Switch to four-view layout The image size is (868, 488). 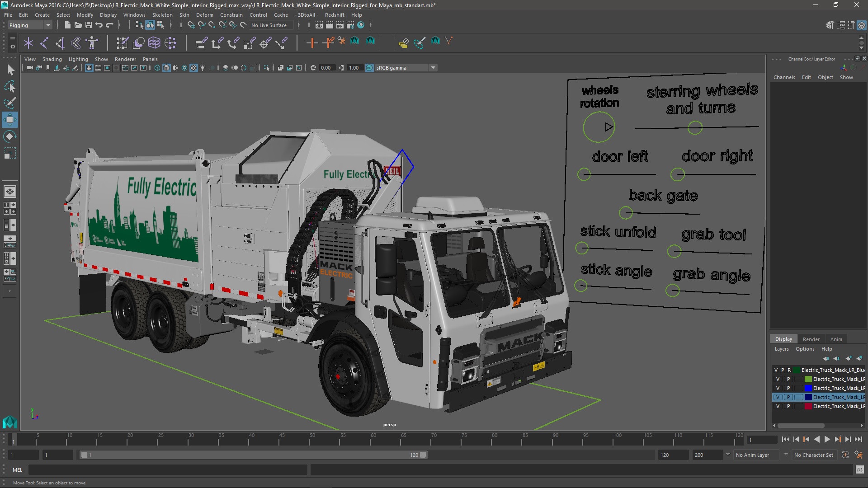point(10,208)
